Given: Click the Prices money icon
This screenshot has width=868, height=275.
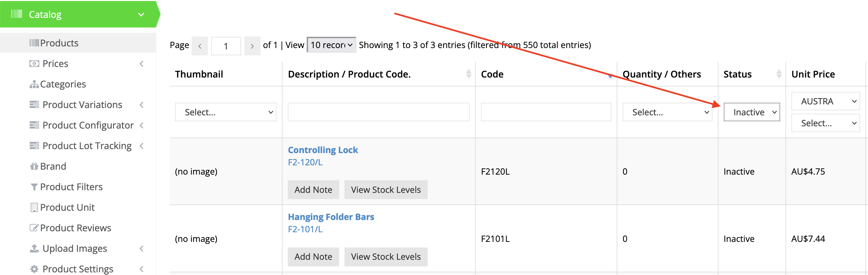Looking at the screenshot, I should point(34,64).
